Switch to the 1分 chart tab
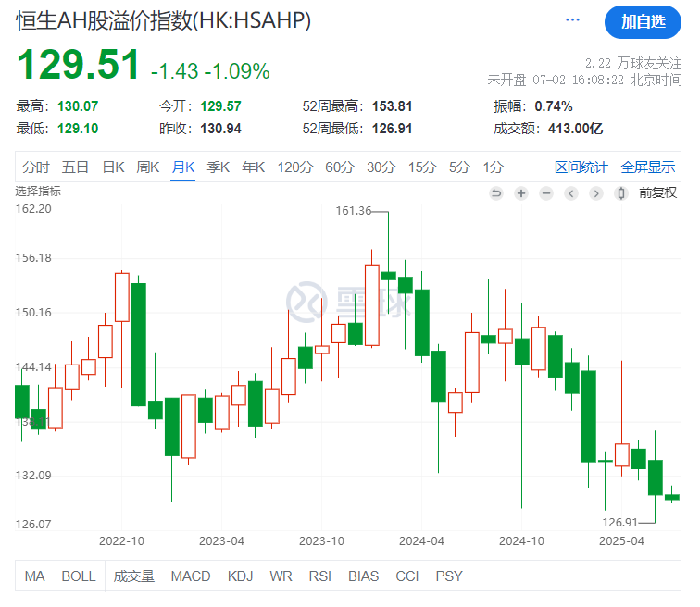Screen dimensions: 700x607 pos(493,167)
